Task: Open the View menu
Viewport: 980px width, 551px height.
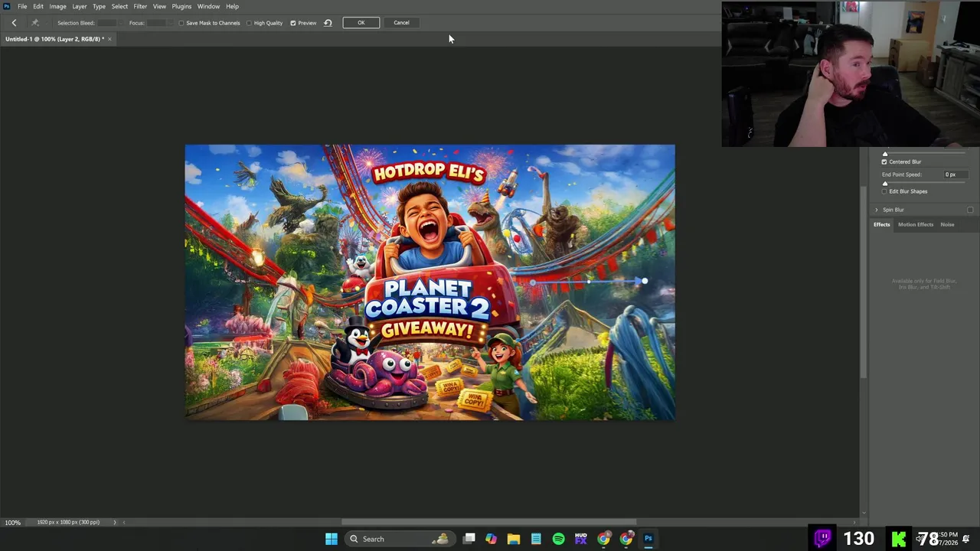Action: (x=159, y=6)
